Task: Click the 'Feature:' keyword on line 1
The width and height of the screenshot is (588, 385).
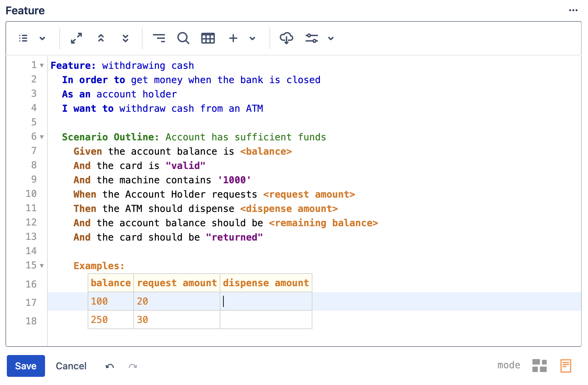Action: pyautogui.click(x=73, y=65)
